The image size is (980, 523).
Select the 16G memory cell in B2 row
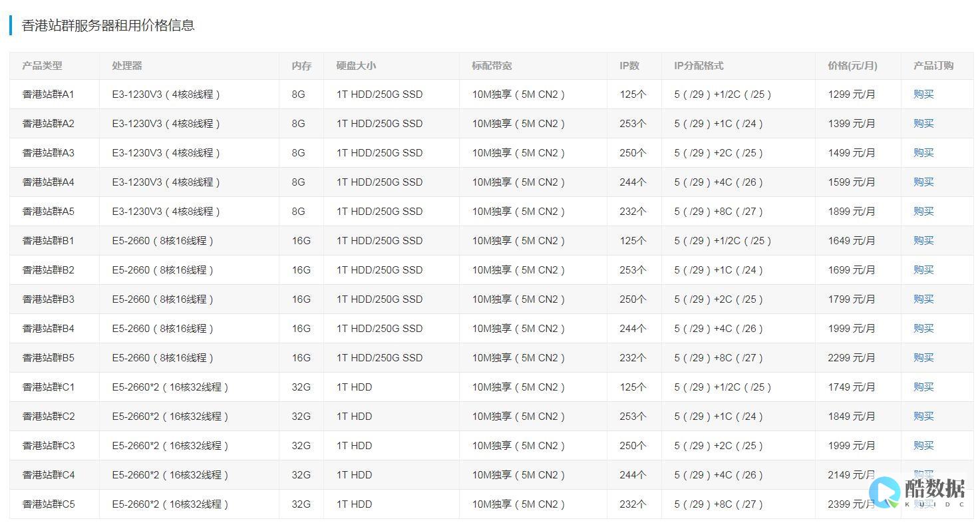click(x=301, y=270)
